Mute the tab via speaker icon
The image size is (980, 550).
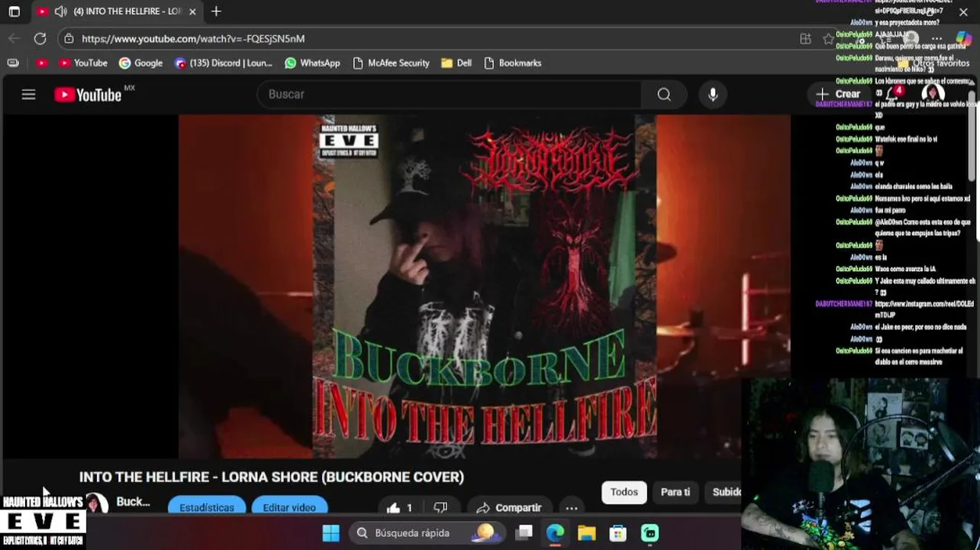click(x=60, y=11)
